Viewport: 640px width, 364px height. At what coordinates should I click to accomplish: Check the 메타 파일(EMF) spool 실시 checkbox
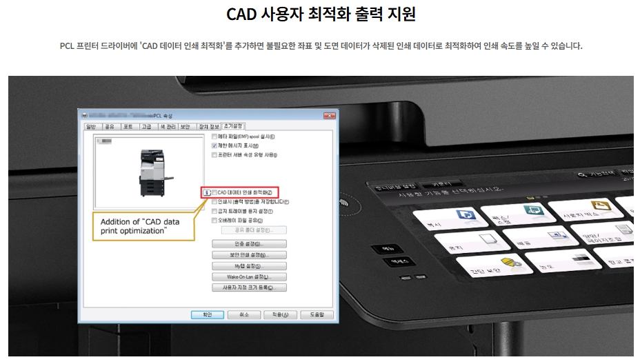214,136
